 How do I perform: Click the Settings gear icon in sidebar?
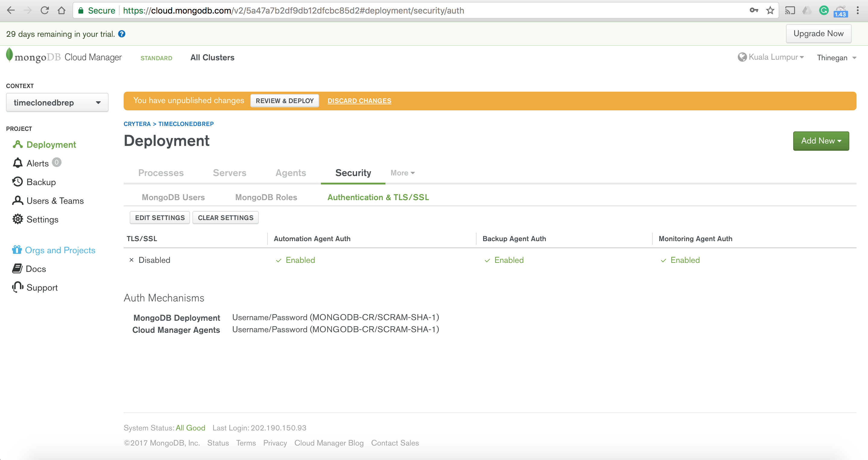coord(17,219)
